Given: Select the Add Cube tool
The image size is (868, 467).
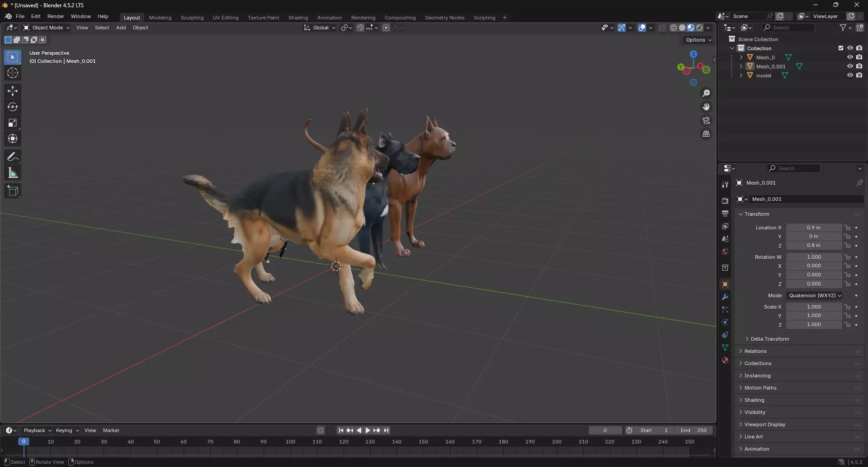Looking at the screenshot, I should pos(13,191).
